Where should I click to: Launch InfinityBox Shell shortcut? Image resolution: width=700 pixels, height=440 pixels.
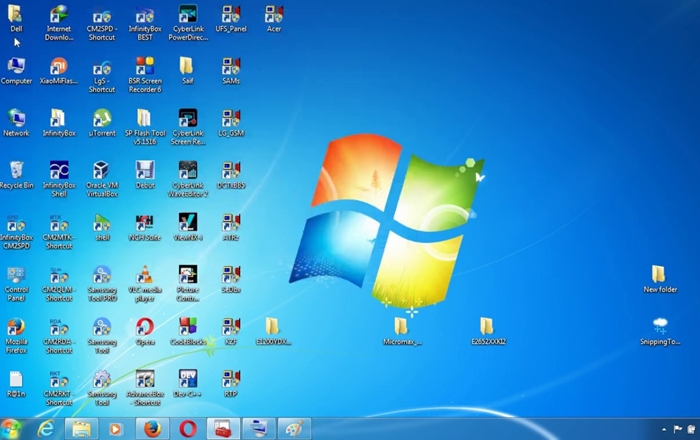point(58,180)
